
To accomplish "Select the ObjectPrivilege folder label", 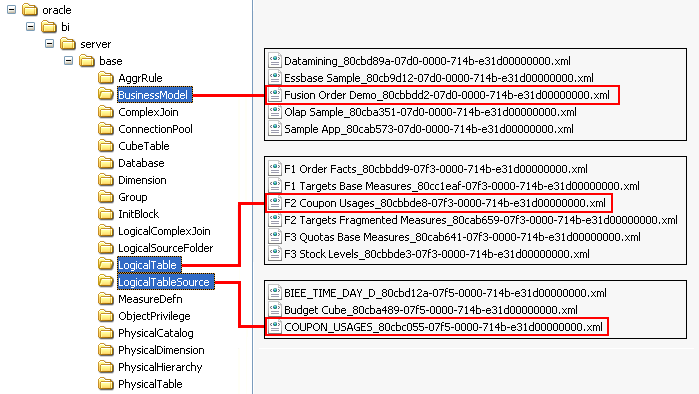I will (154, 316).
